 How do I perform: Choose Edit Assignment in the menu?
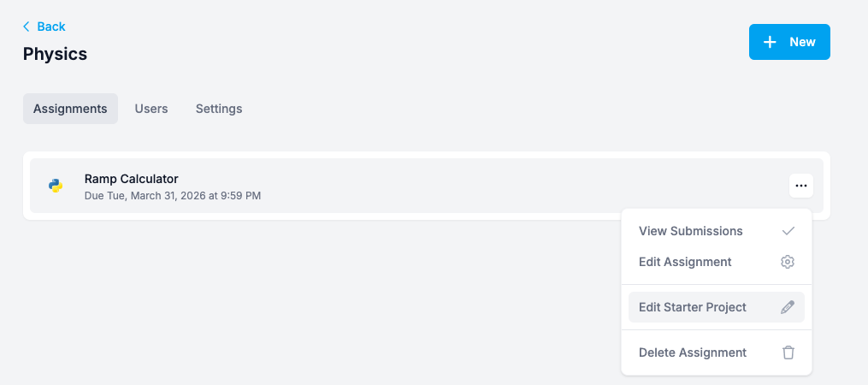(685, 262)
